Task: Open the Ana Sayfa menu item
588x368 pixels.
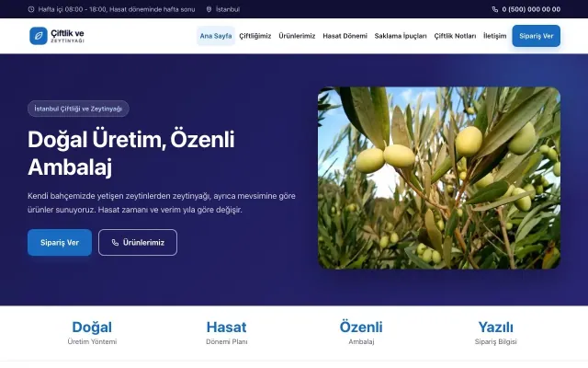Action: pyautogui.click(x=216, y=36)
